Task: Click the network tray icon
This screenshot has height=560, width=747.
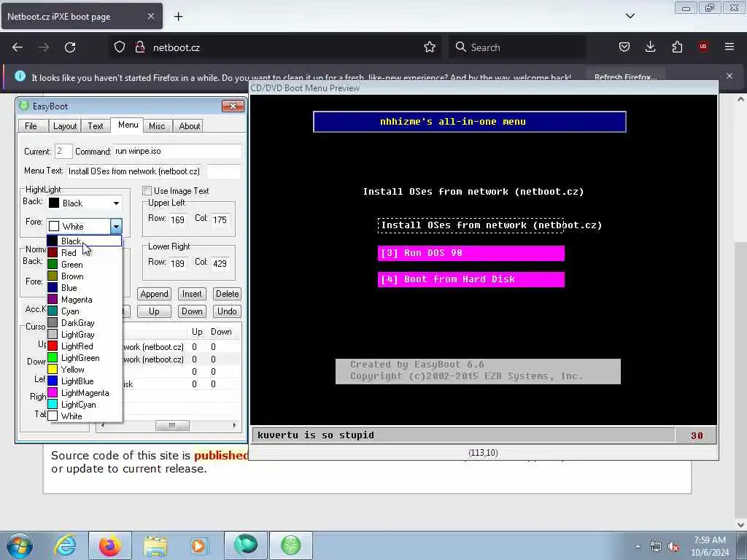Action: (656, 546)
